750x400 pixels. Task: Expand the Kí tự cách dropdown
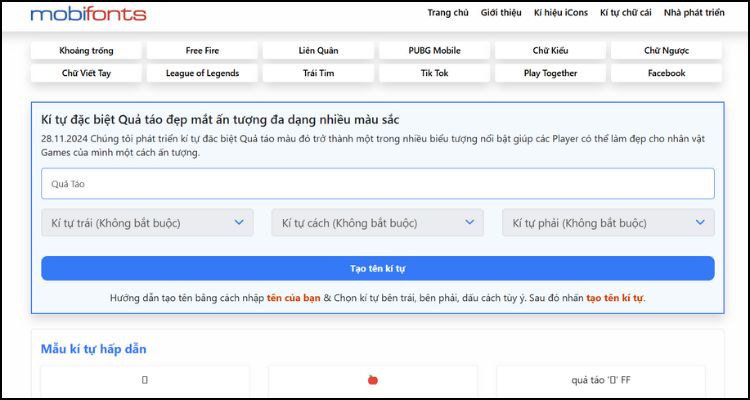(377, 222)
